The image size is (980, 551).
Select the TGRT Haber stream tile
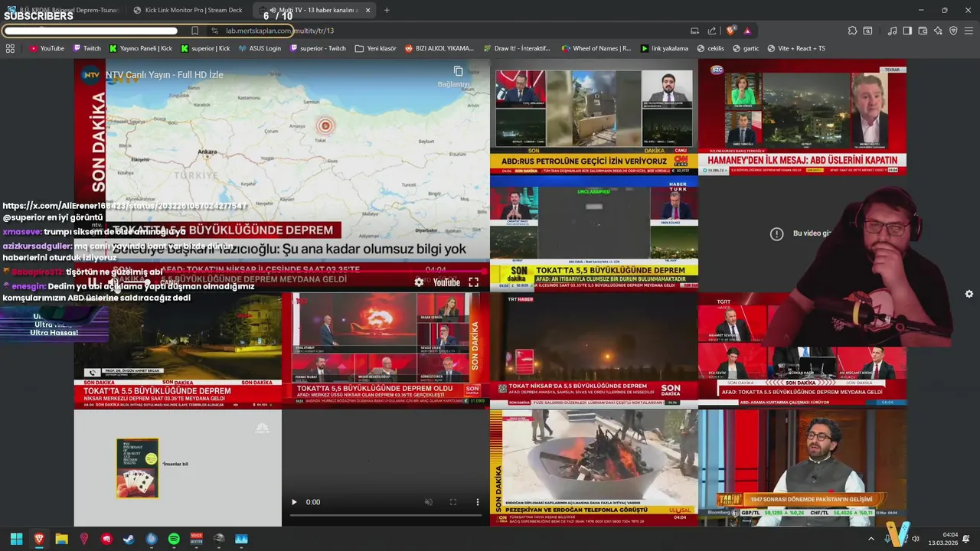point(802,350)
